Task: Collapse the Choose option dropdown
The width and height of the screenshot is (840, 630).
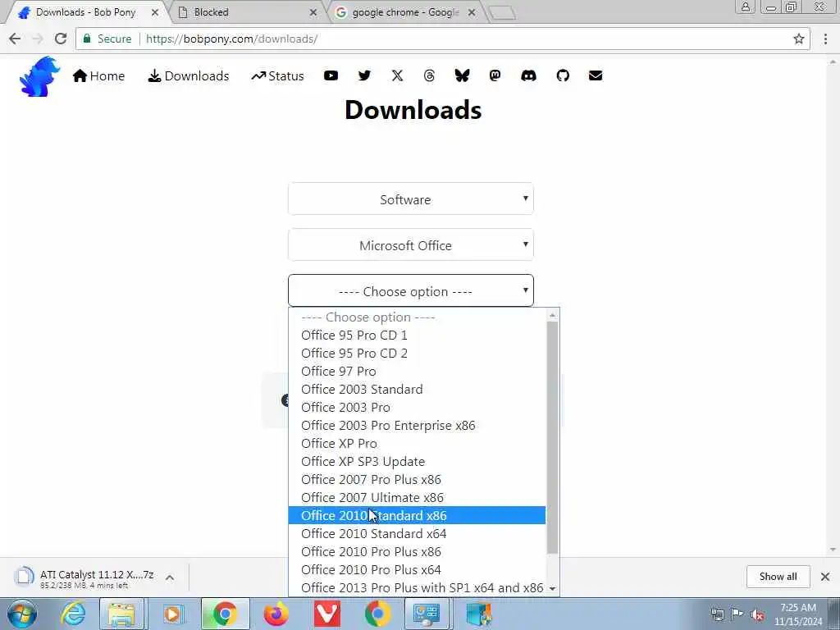Action: (x=411, y=291)
